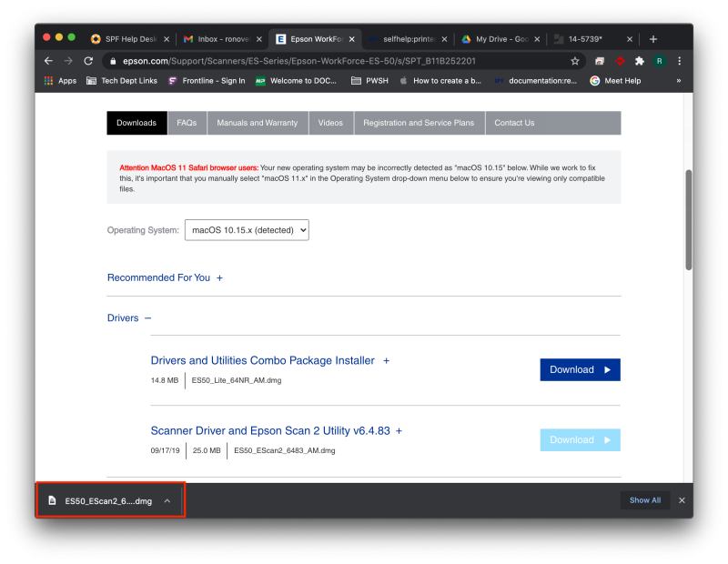Screen dimensions: 728x564
Task: Open the downloaded file options chevron
Action: coord(167,500)
